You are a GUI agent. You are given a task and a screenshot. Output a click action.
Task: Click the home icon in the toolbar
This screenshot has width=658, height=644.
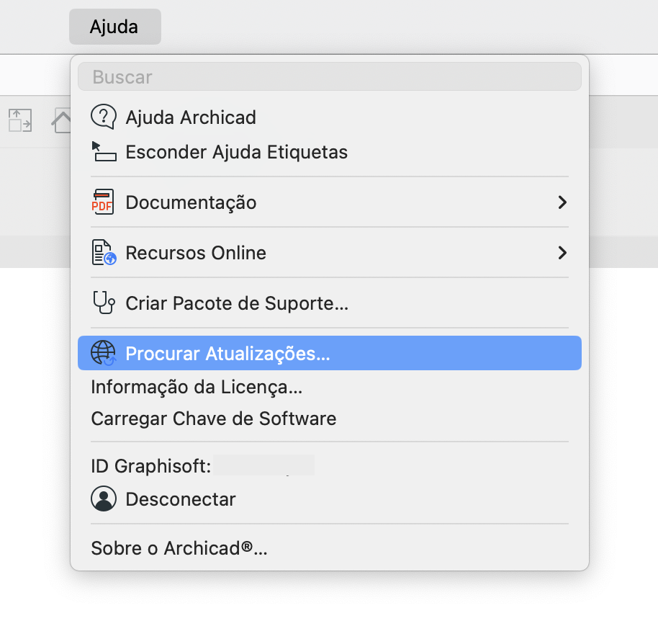[x=62, y=120]
